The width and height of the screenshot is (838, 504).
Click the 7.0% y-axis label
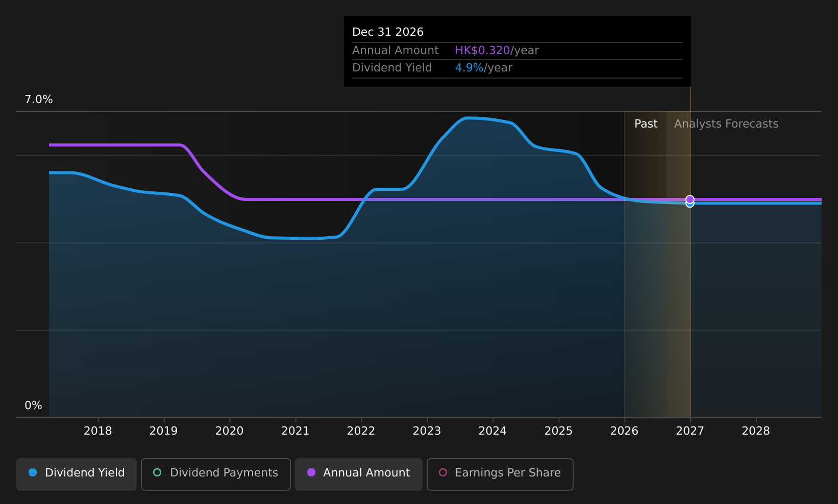tap(39, 99)
